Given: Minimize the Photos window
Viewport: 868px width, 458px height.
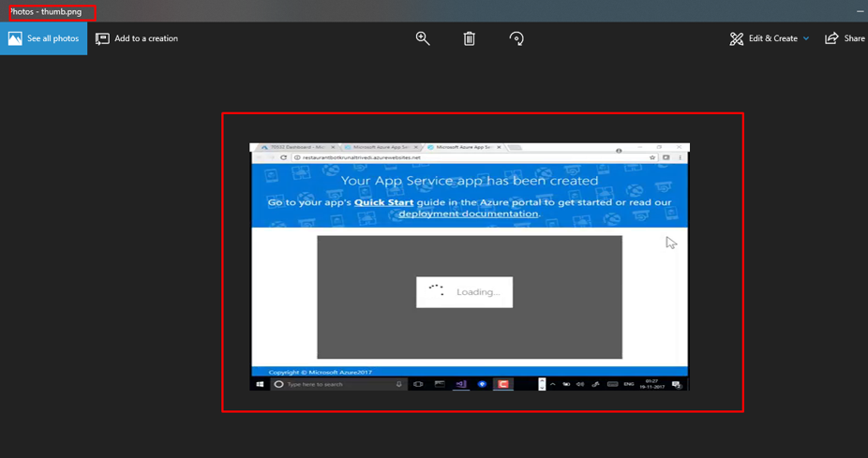Looking at the screenshot, I should click(x=860, y=11).
